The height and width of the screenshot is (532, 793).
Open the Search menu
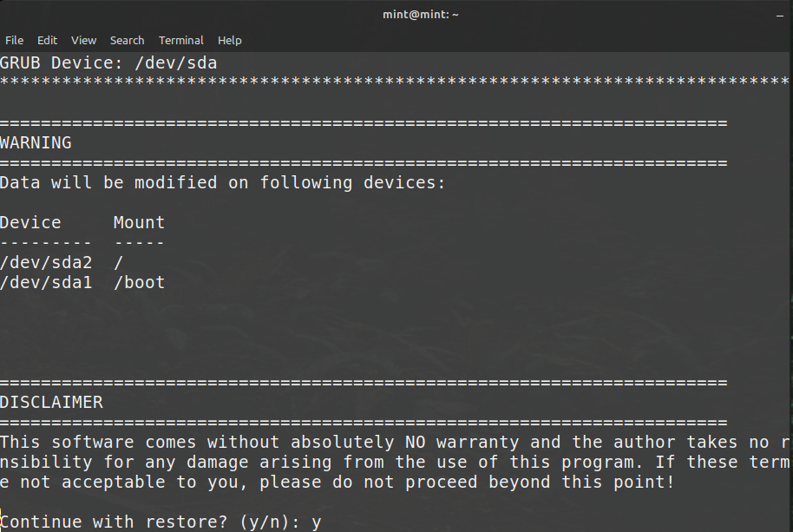click(x=127, y=40)
